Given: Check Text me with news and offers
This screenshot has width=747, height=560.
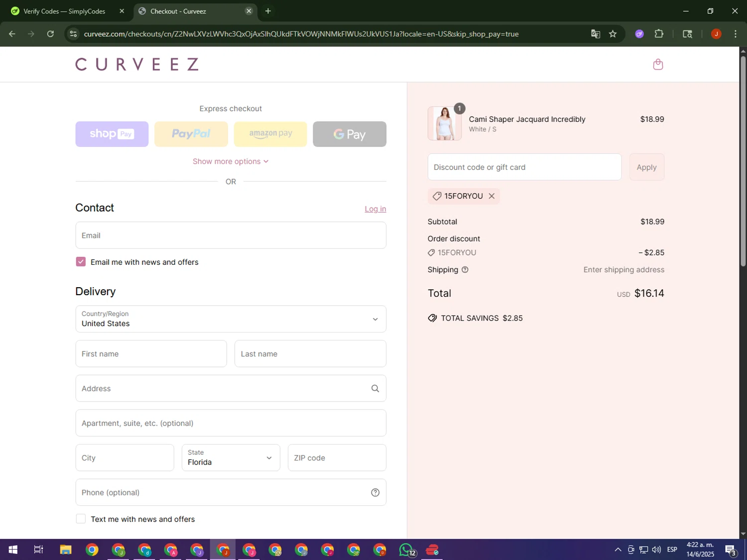Looking at the screenshot, I should (81, 519).
